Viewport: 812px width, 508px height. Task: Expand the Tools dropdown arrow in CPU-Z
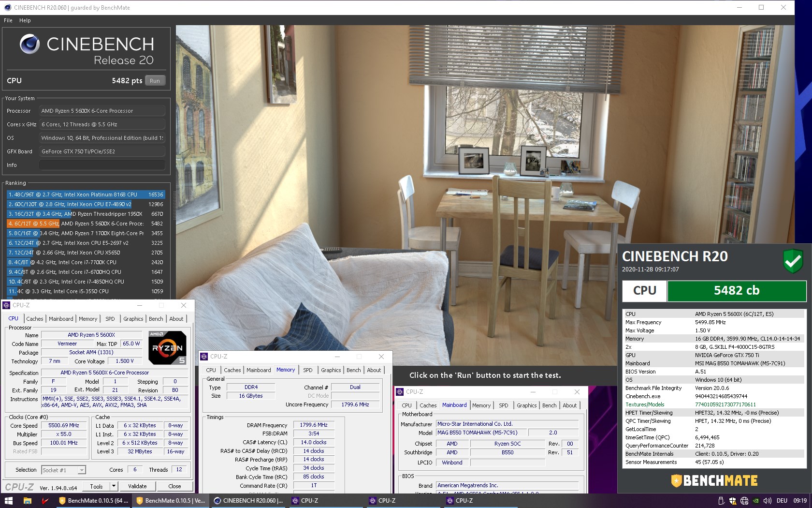pos(114,486)
